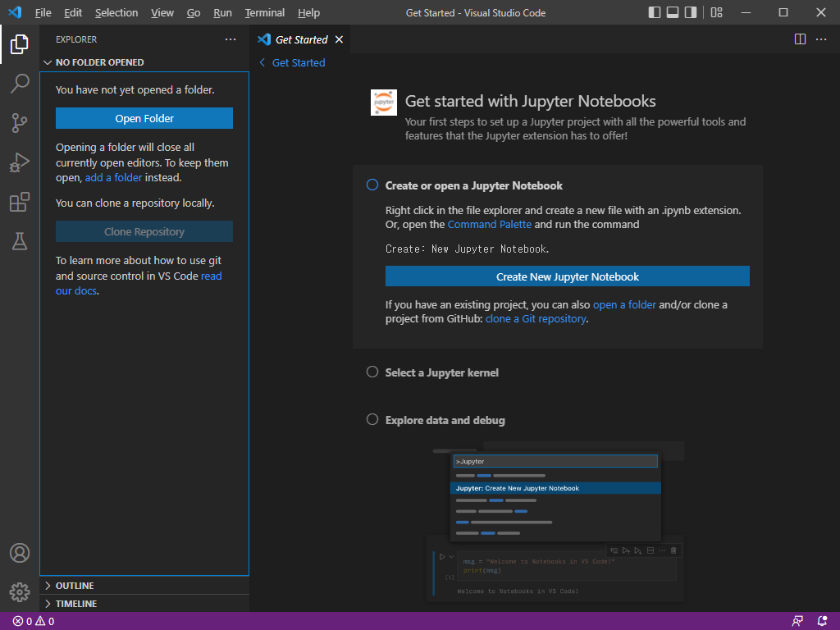Open the Testing flask icon
Viewport: 840px width, 630px height.
pos(20,242)
